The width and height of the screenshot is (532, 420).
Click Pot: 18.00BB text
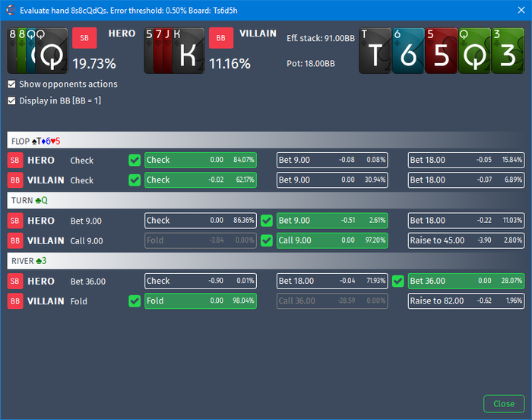point(311,64)
